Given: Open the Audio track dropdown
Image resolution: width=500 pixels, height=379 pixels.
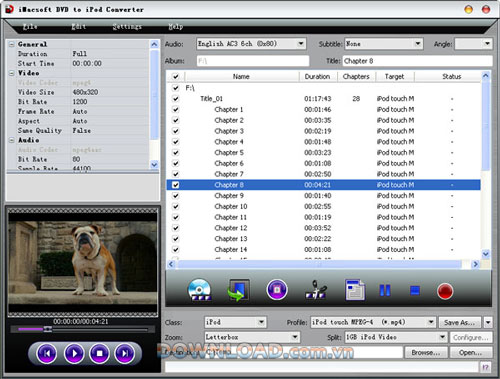Looking at the screenshot, I should coord(301,44).
